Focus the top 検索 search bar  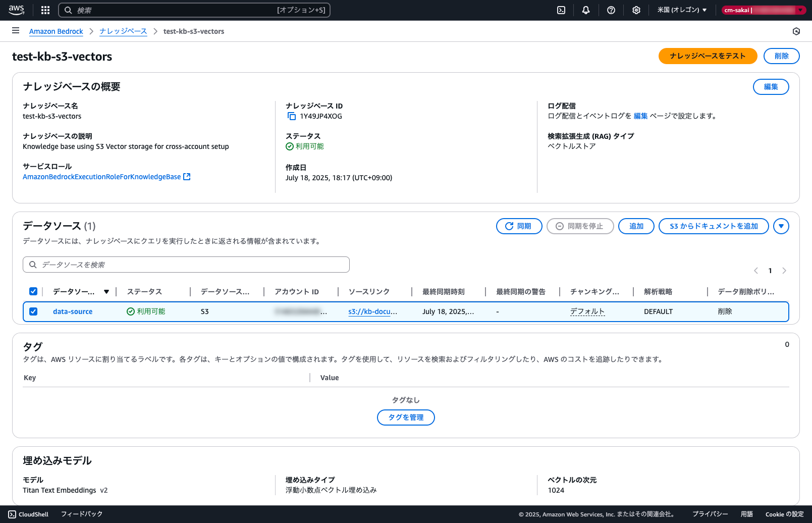194,10
